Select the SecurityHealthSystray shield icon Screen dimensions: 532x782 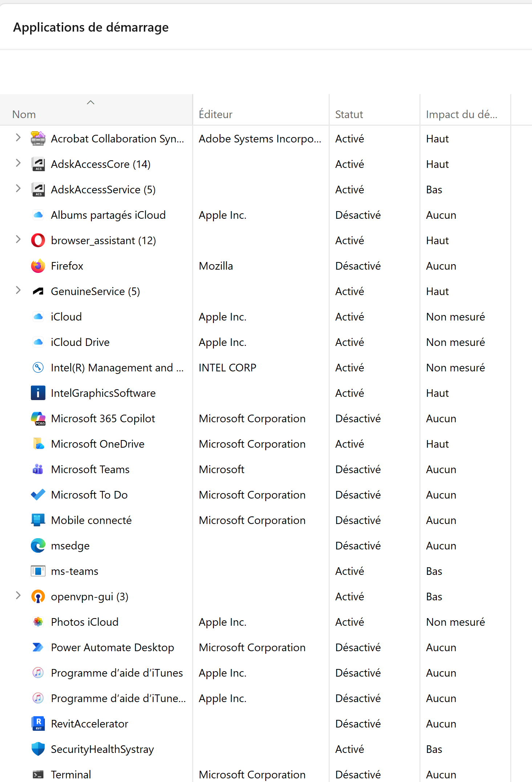(38, 749)
